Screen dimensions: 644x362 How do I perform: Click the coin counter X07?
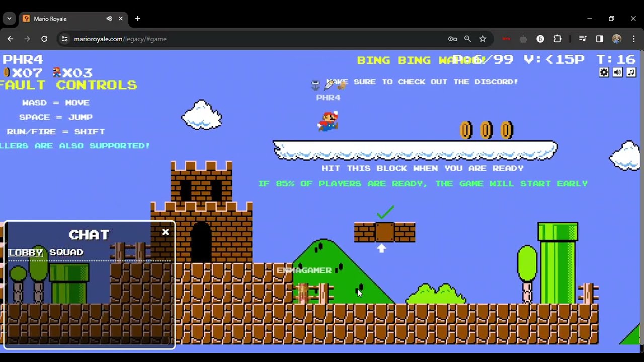point(23,73)
